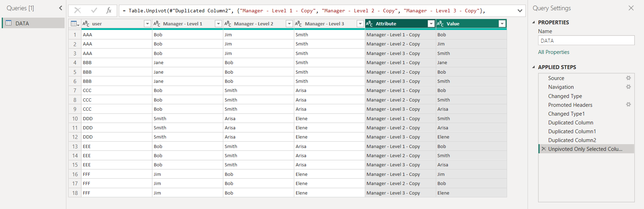The width and height of the screenshot is (644, 209).
Task: Click the Queries [1] pane title
Action: coord(20,8)
